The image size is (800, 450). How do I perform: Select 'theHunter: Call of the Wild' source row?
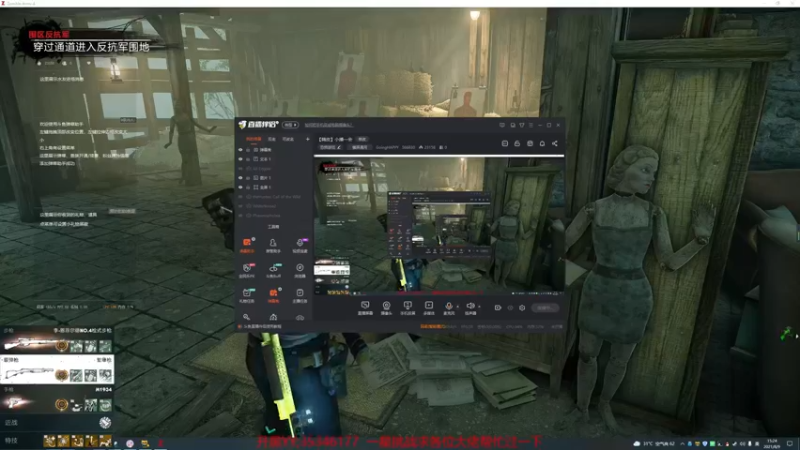click(x=273, y=196)
